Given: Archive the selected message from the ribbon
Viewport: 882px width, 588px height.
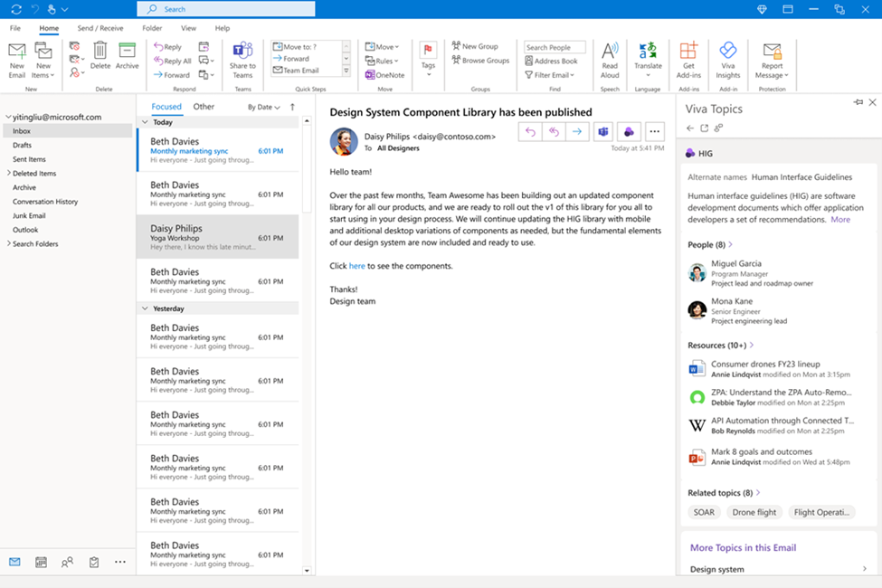Looking at the screenshot, I should pos(128,56).
